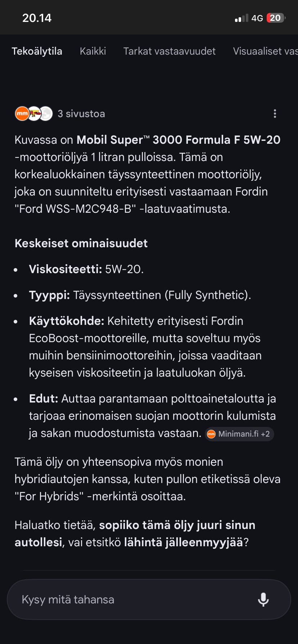Expand the Minimani.fi +2 source chip
Image resolution: width=298 pixels, height=644 pixels.
tap(239, 434)
